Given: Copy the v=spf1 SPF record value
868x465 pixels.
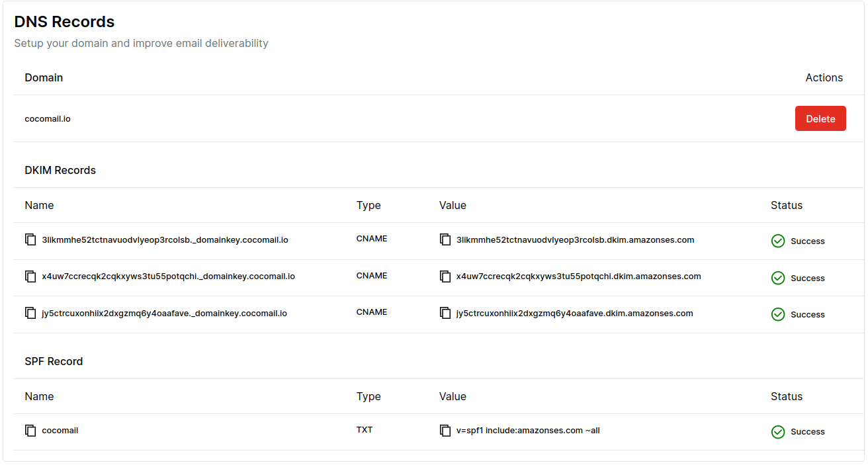Looking at the screenshot, I should (x=445, y=431).
